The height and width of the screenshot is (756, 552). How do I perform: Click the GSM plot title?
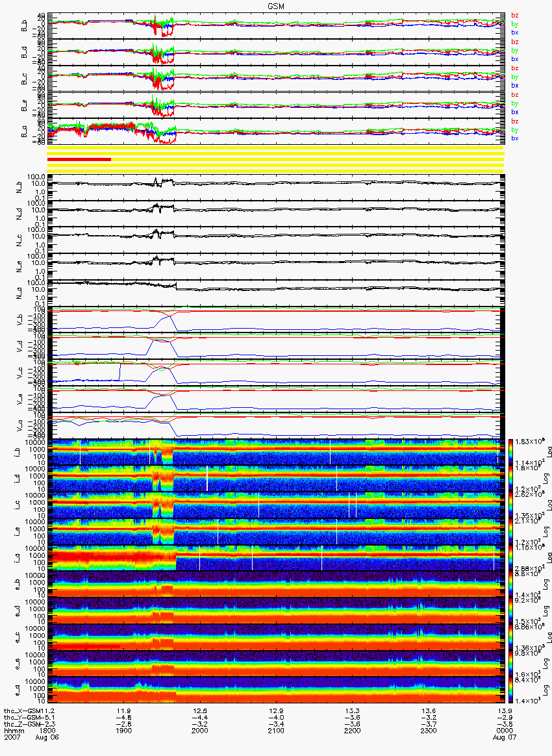click(x=276, y=6)
